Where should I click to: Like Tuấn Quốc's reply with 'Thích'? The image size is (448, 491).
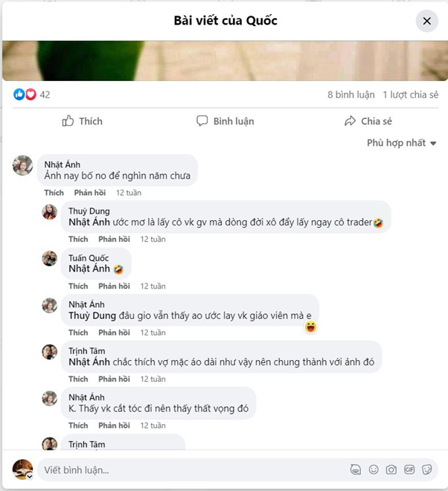pos(78,286)
